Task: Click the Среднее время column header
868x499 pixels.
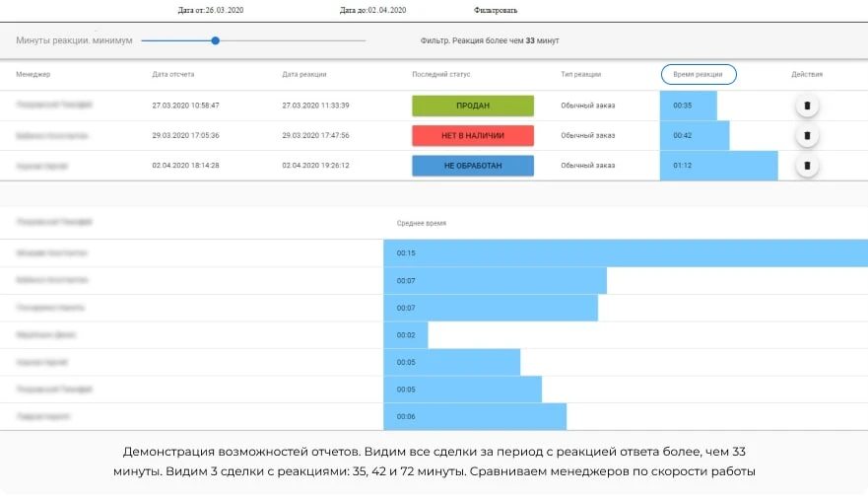Action: tap(422, 223)
